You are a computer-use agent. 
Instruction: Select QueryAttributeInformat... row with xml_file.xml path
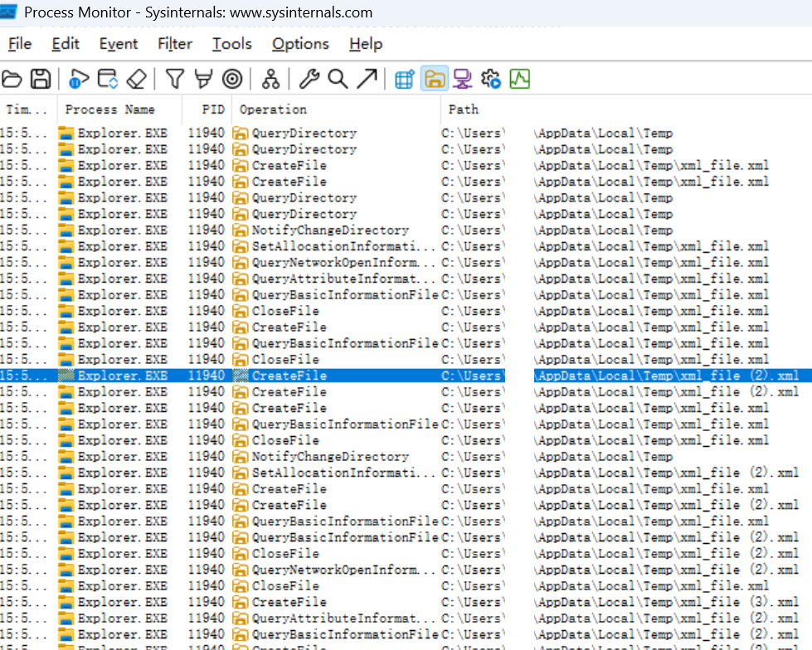point(406,279)
